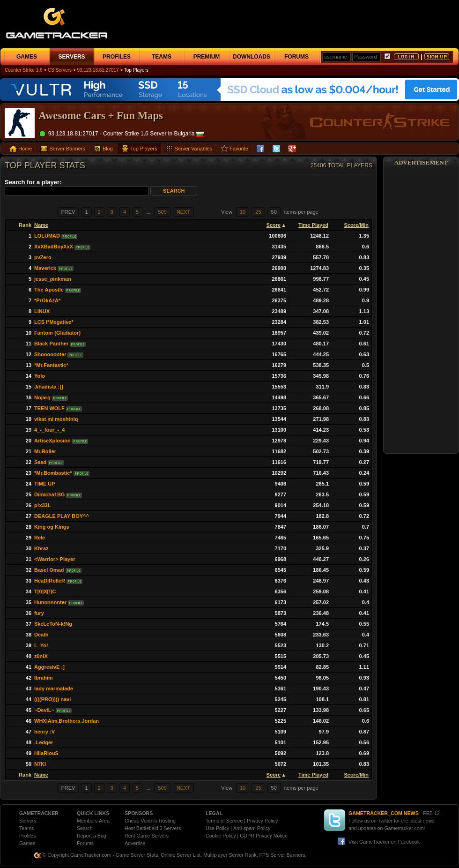Viewport: 459px width, 868px height.
Task: Click the Facebook share icon
Action: click(260, 149)
